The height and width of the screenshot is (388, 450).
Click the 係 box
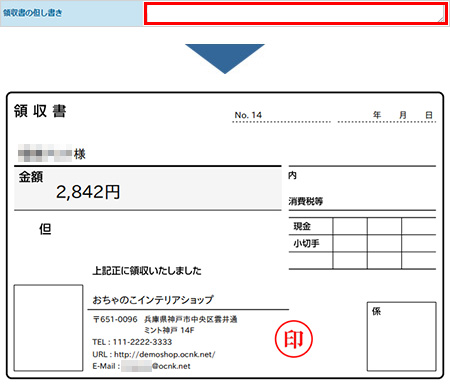(x=402, y=336)
